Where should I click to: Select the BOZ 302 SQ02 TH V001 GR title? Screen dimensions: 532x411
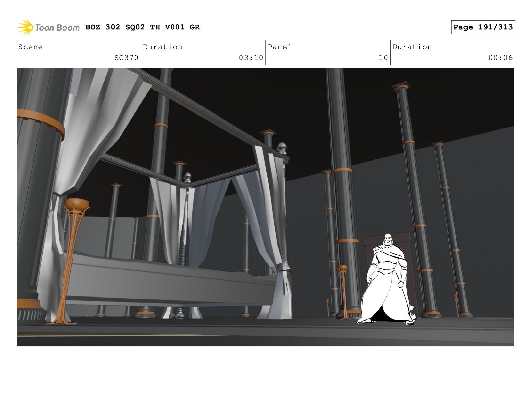tap(142, 27)
